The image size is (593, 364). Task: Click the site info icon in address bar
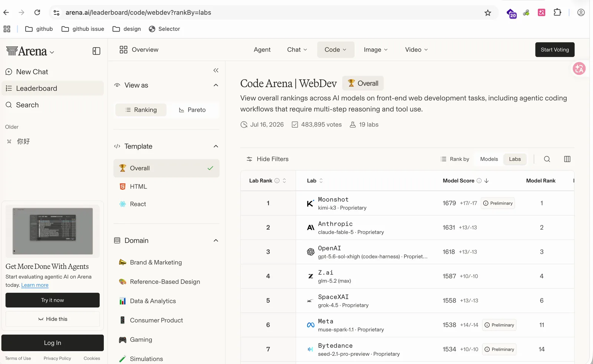[x=56, y=13]
